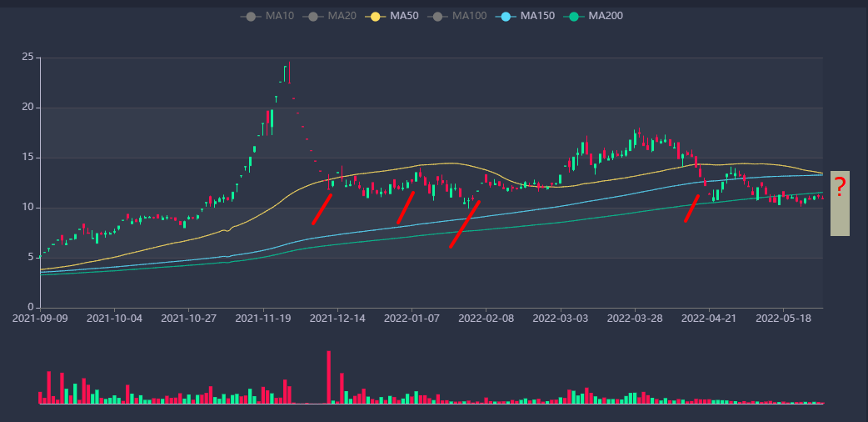The width and height of the screenshot is (868, 422).
Task: Click the red question mark box
Action: click(x=840, y=203)
